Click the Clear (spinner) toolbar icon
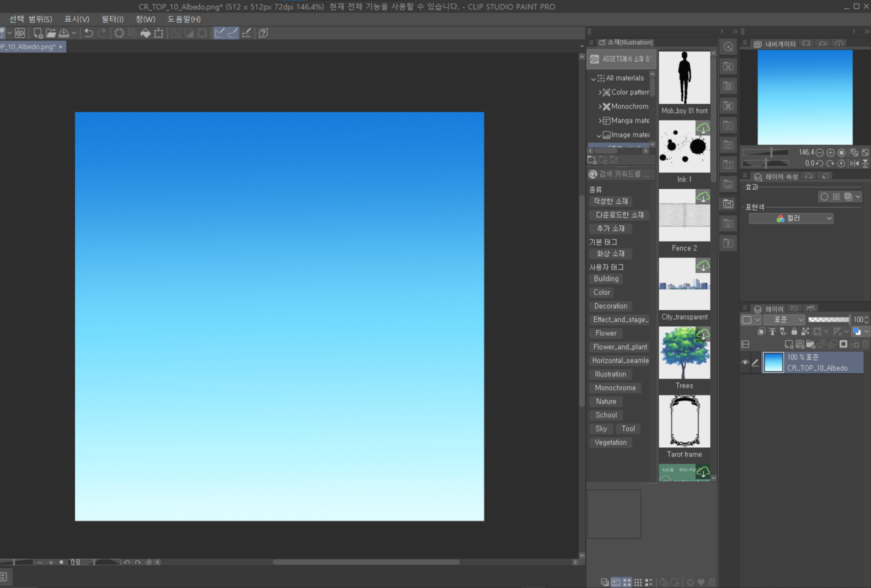871x588 pixels. [119, 33]
